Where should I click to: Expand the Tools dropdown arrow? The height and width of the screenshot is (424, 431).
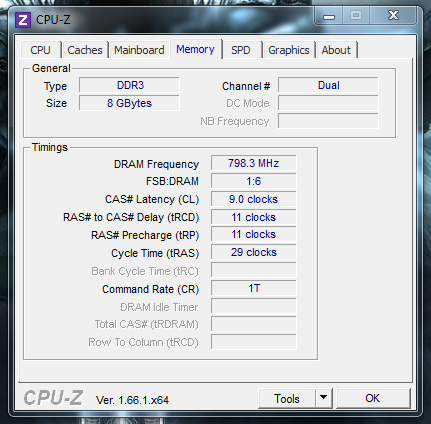[323, 398]
